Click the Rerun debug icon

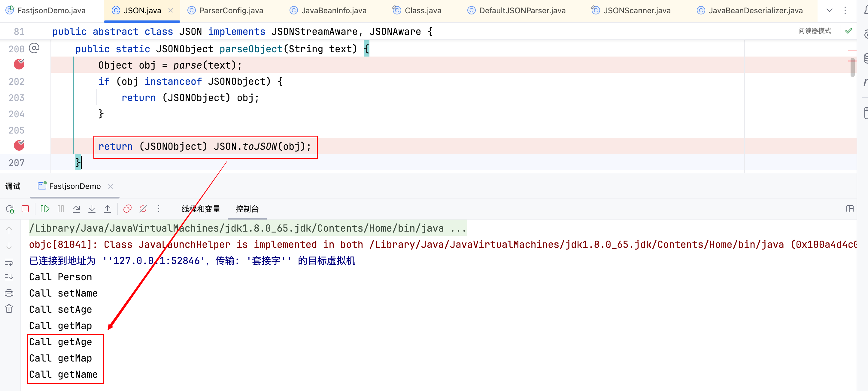pos(10,209)
